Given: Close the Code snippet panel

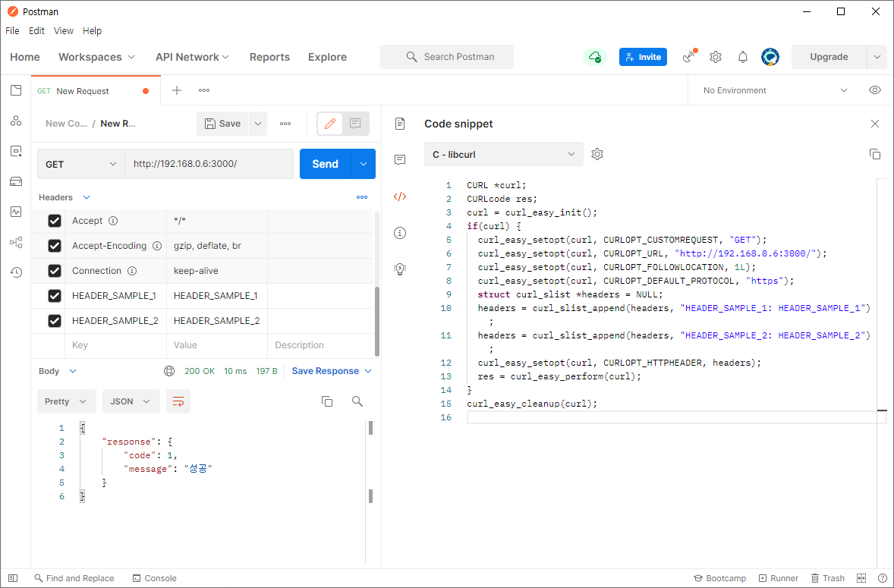Looking at the screenshot, I should pyautogui.click(x=874, y=124).
